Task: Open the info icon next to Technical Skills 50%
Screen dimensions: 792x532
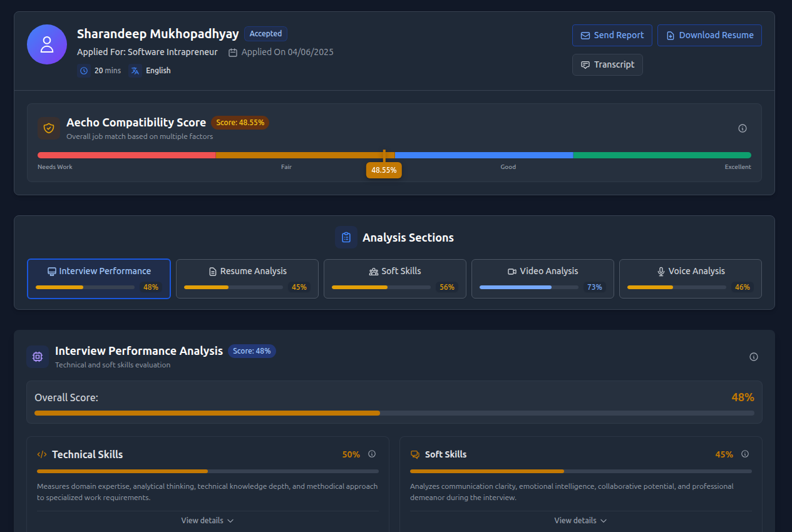Action: [x=372, y=454]
